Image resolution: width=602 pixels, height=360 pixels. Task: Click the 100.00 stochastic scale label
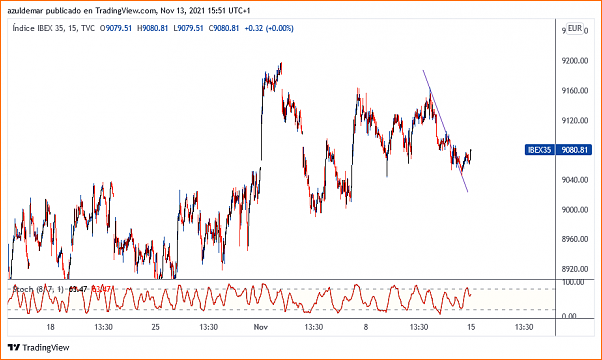573,282
